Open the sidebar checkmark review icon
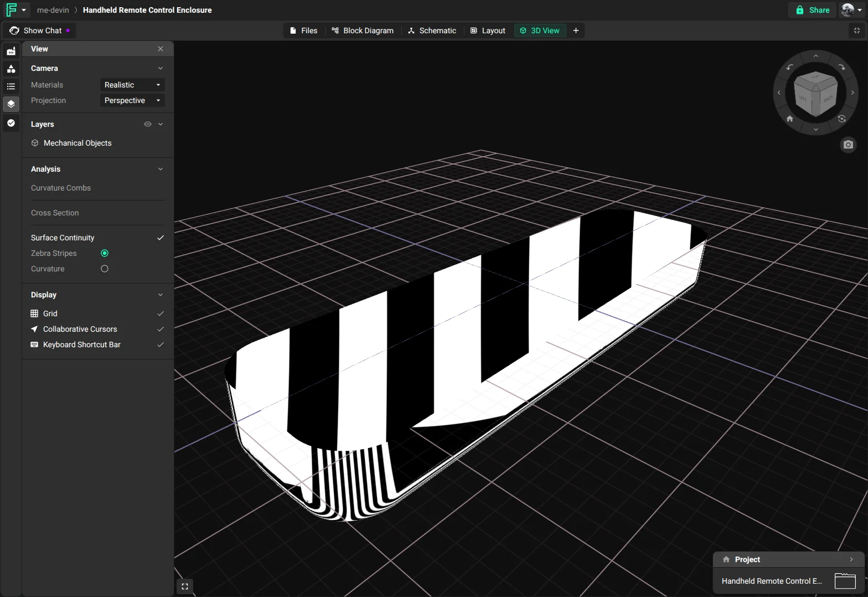Screen dimensions: 868x597 pos(11,123)
